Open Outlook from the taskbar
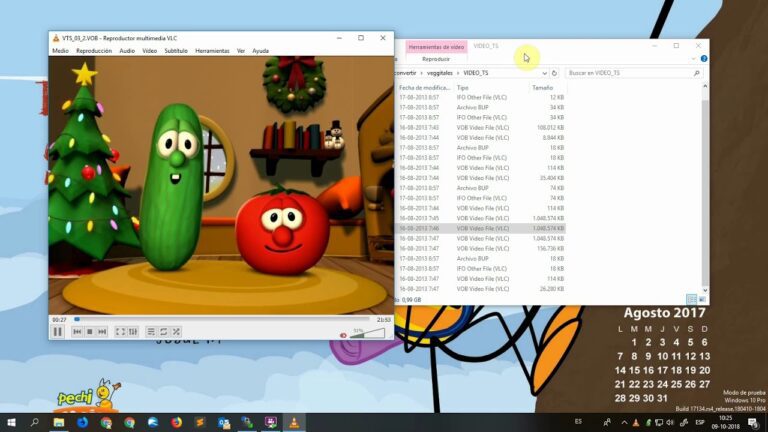This screenshot has width=768, height=432. coord(223,422)
